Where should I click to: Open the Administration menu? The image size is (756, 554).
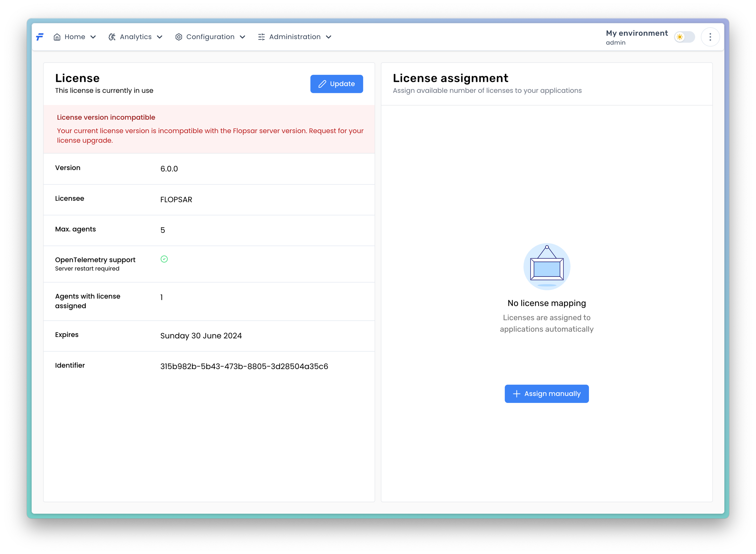tap(295, 37)
